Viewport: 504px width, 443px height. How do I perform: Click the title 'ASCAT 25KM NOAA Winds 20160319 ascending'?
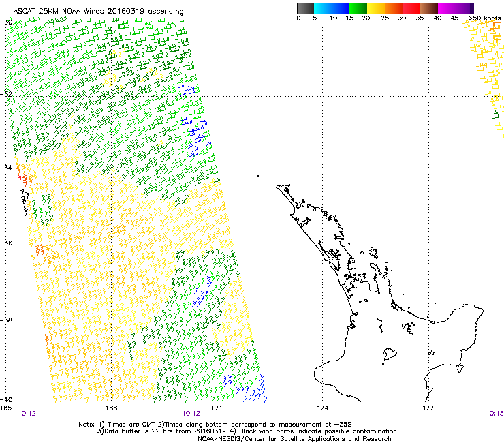tap(98, 12)
